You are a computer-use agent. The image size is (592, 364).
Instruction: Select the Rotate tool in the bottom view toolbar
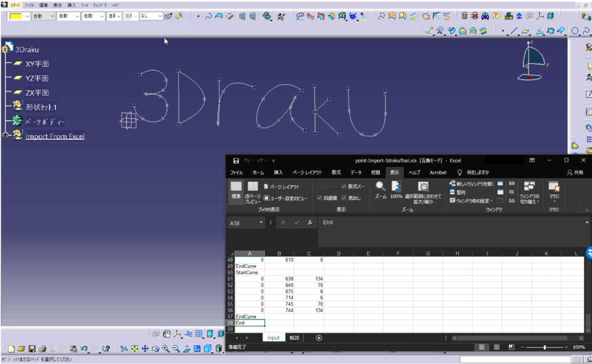[x=156, y=348]
